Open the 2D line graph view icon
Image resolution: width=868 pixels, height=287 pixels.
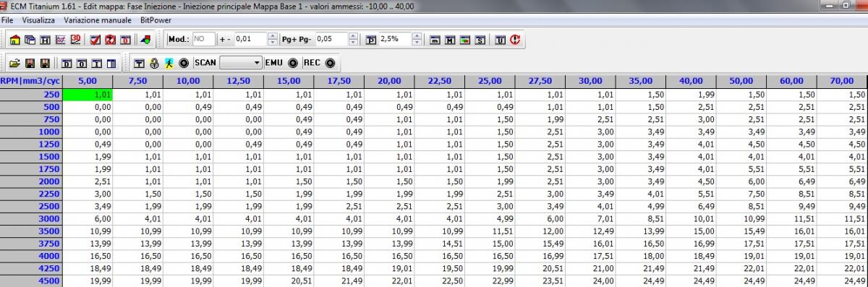(60, 40)
